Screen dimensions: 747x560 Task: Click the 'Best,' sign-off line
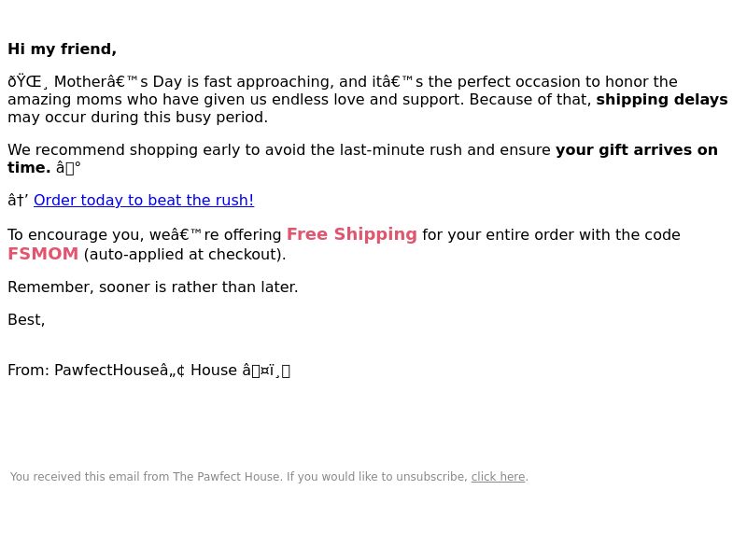[x=26, y=320]
